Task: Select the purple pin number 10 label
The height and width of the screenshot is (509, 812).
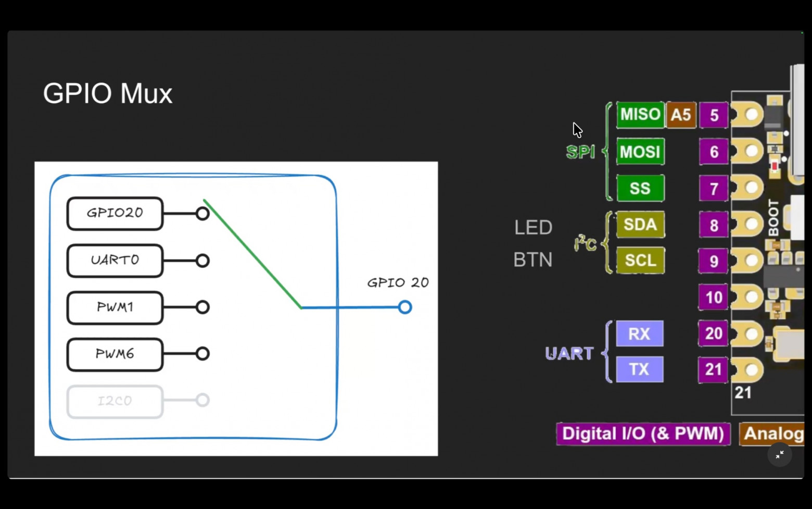Action: tap(714, 297)
